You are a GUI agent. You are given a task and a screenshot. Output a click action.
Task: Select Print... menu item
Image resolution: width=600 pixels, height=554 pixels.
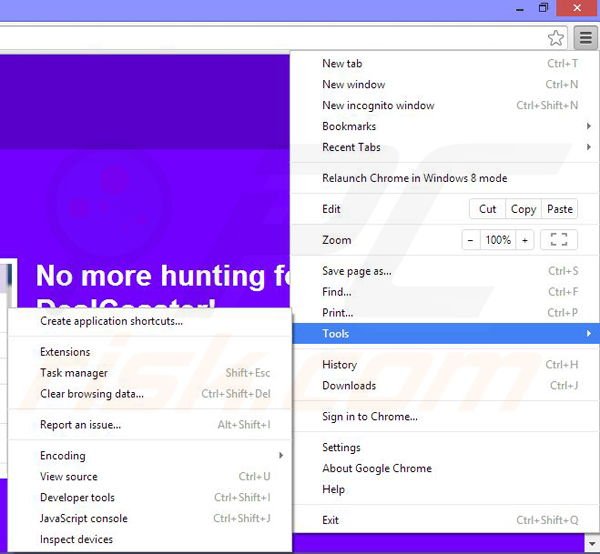[445, 313]
